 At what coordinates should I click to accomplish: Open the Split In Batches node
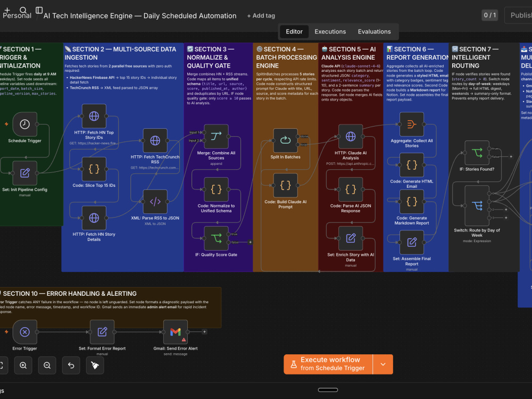point(285,140)
